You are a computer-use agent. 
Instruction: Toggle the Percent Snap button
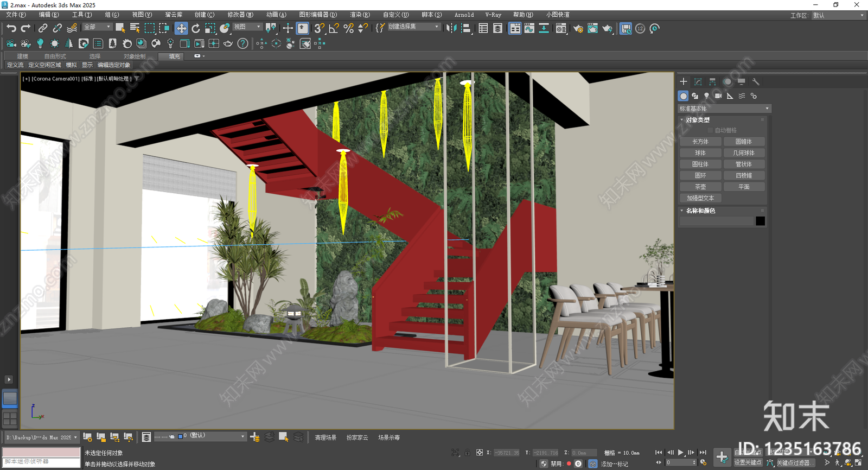349,28
